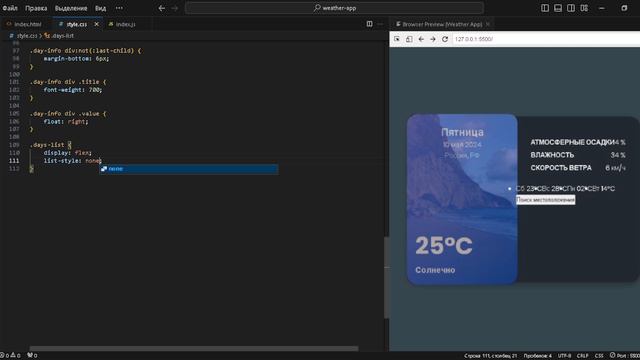Click the weather-app command search box
Image resolution: width=640 pixels, height=360 pixels.
(334, 8)
